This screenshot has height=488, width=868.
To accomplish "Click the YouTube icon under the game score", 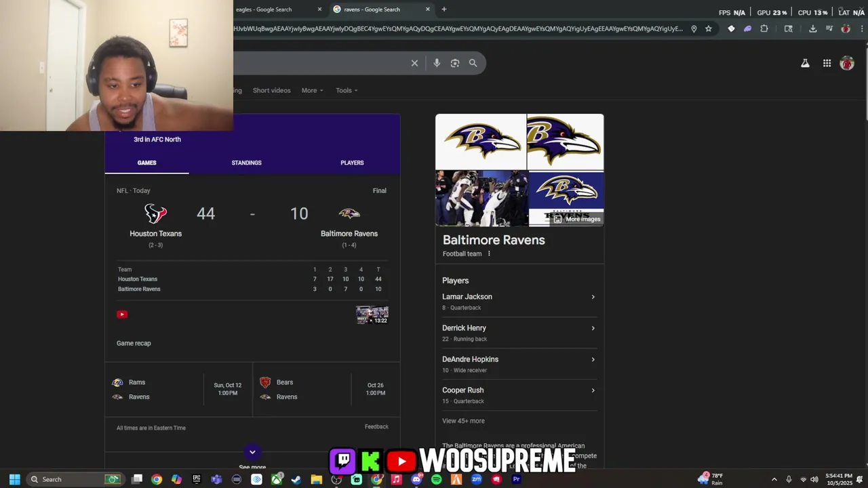I will point(122,314).
